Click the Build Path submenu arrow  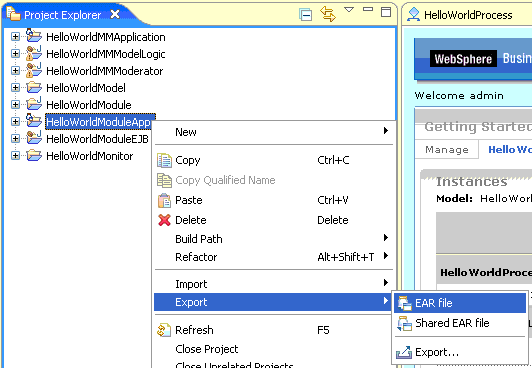point(385,238)
